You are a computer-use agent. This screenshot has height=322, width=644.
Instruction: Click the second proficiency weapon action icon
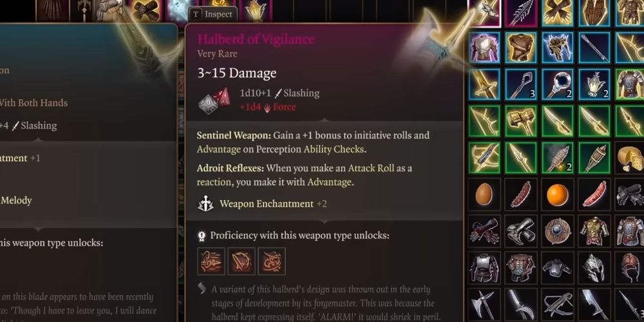point(241,261)
